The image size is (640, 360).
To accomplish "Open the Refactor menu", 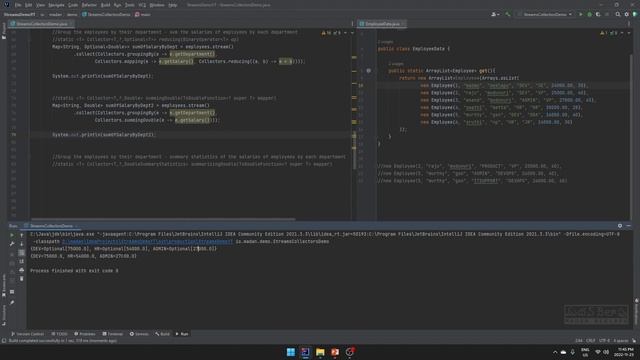I will [x=89, y=5].
